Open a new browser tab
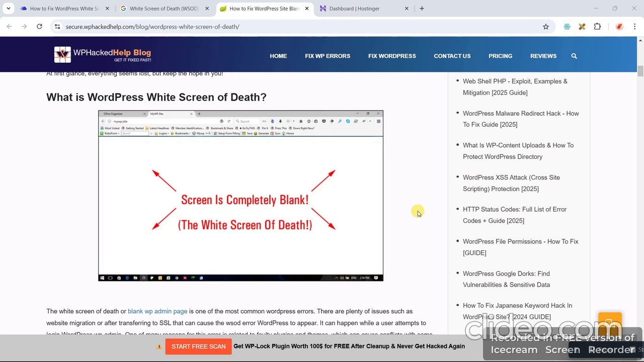644x362 pixels. [422, 9]
